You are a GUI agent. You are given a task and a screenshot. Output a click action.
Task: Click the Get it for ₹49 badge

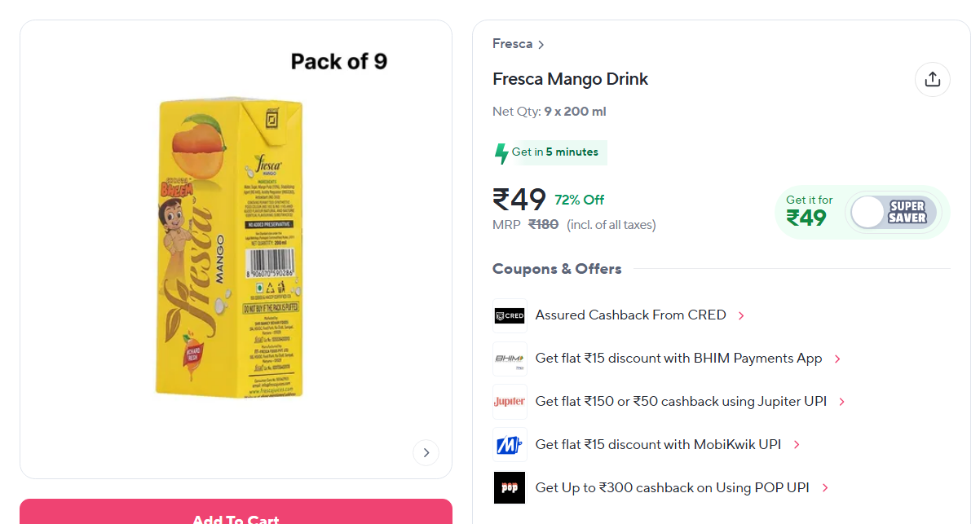[x=809, y=210]
